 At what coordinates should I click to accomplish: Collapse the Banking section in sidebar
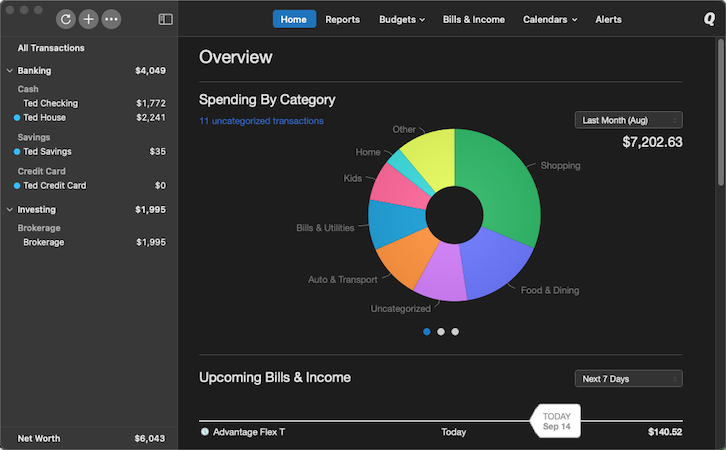point(10,71)
